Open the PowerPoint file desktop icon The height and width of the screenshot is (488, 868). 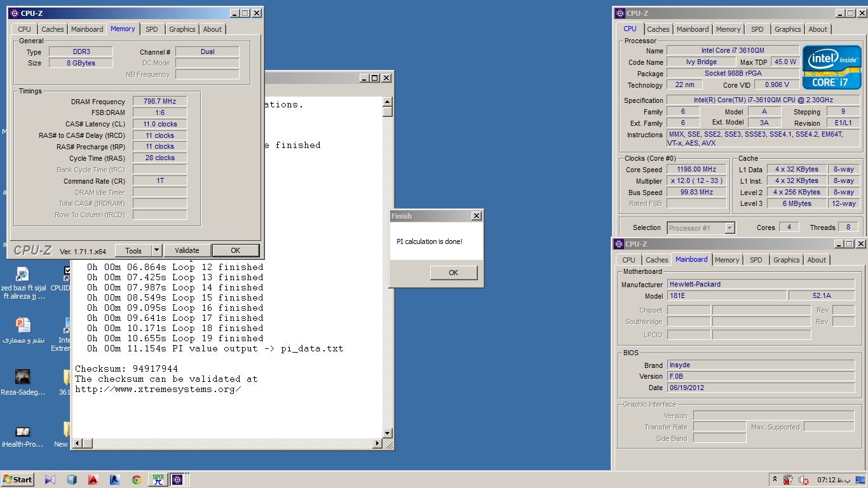pyautogui.click(x=24, y=330)
